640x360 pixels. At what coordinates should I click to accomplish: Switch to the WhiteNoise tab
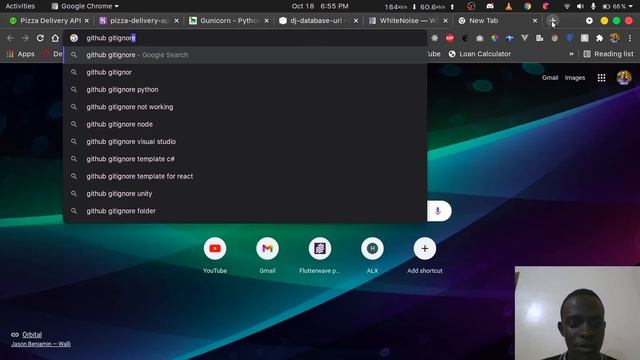[407, 20]
